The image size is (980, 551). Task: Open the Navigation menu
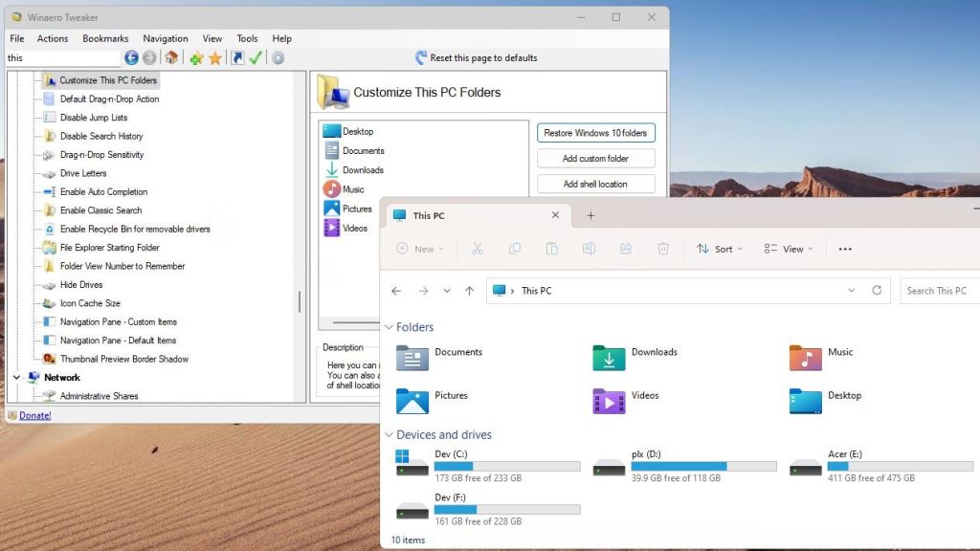pyautogui.click(x=165, y=38)
